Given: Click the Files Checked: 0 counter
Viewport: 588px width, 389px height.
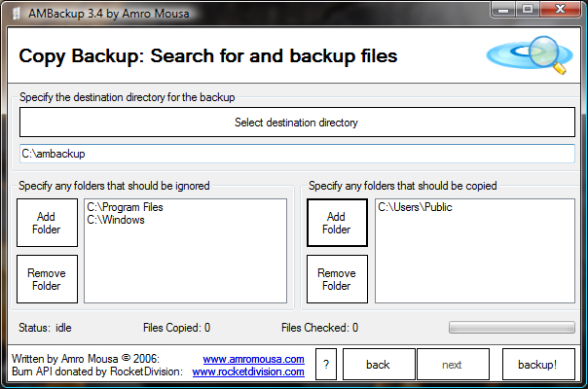Looking at the screenshot, I should 320,328.
